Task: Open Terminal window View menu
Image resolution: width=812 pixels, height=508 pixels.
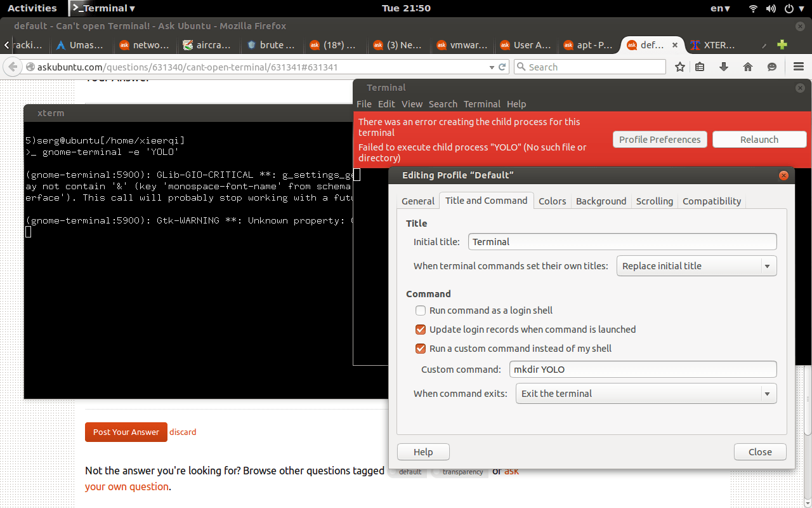Action: pos(412,104)
